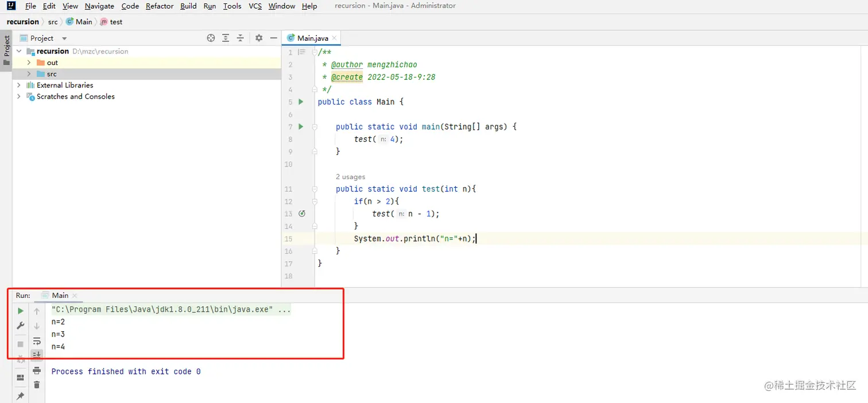
Task: Open the Refactor menu
Action: pyautogui.click(x=160, y=6)
